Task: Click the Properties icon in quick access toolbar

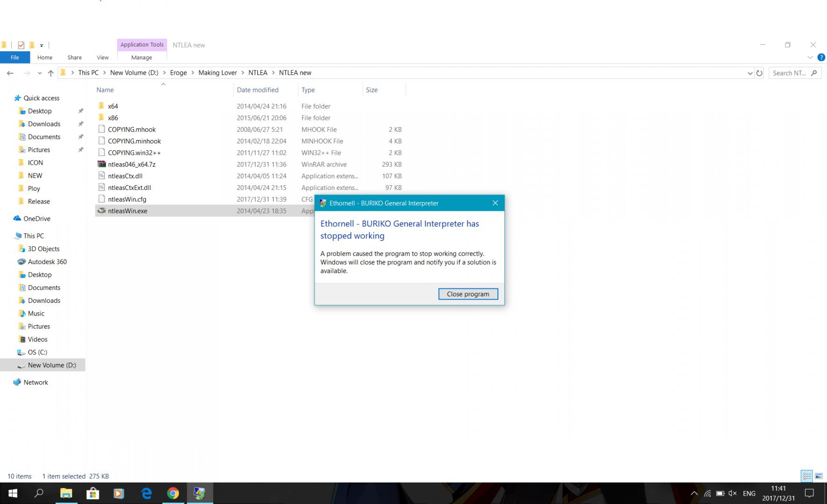Action: click(21, 45)
